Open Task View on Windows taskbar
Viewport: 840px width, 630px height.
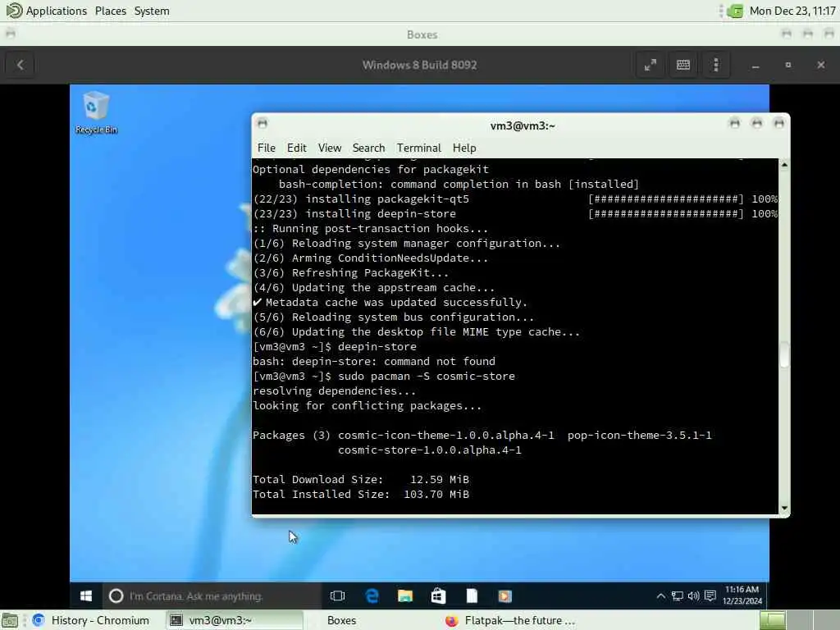(337, 596)
